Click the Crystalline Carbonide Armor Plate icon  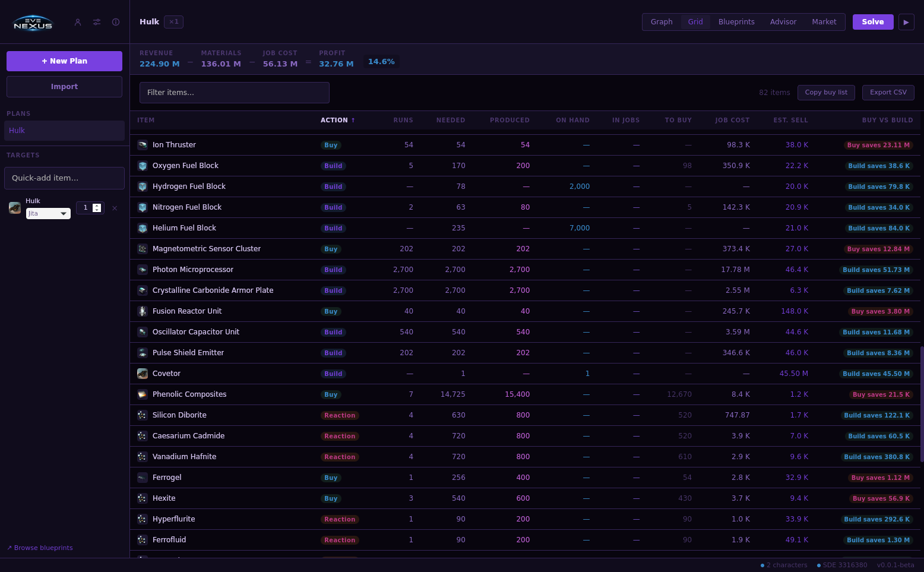click(143, 290)
